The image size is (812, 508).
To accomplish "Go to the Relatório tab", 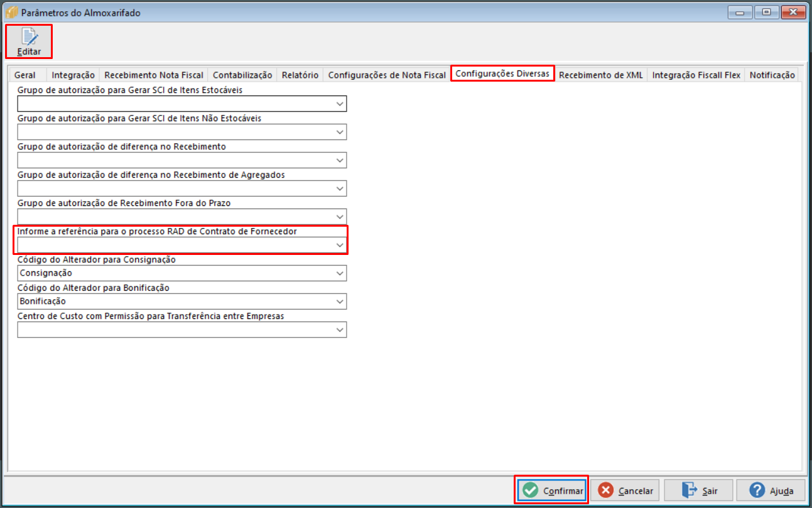I will [x=300, y=75].
